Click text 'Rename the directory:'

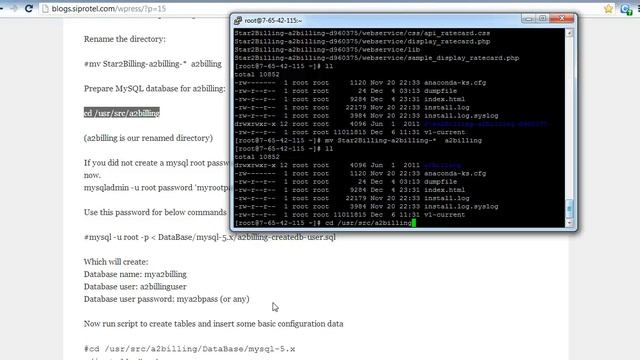(x=125, y=39)
